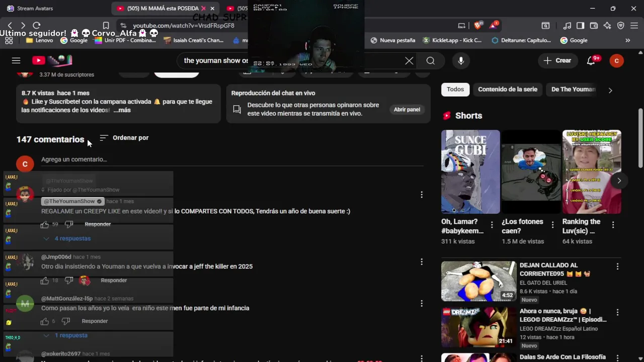
Task: Open the Crear create menu
Action: click(x=557, y=60)
